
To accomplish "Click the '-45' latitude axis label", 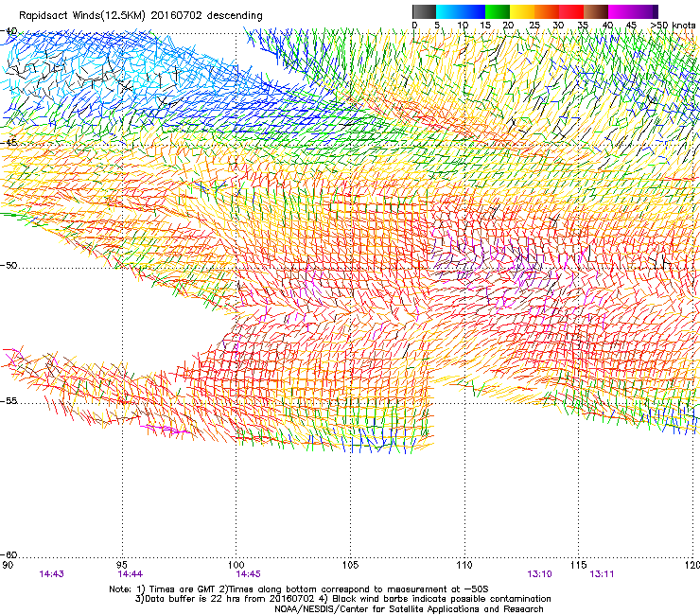I will [x=9, y=143].
